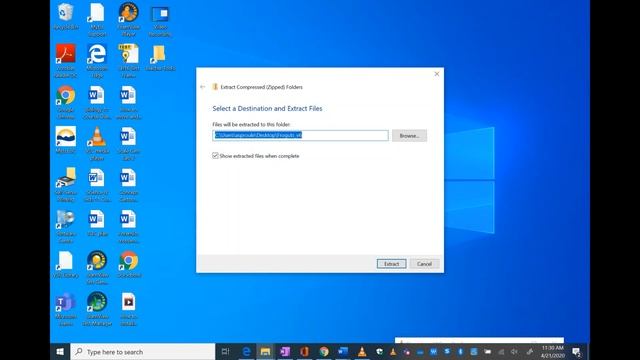Select the scanner shortcut on the desktop
Image resolution: width=640 pixels, height=360 pixels.
[66, 184]
